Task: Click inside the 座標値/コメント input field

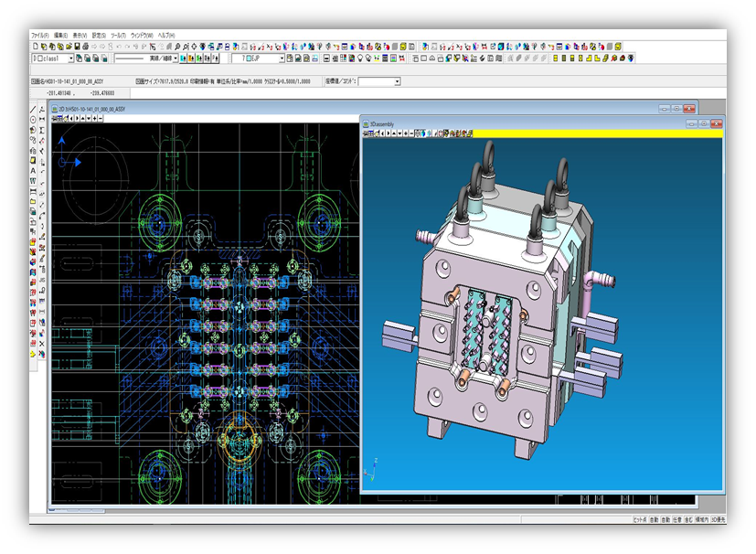Action: tap(375, 80)
